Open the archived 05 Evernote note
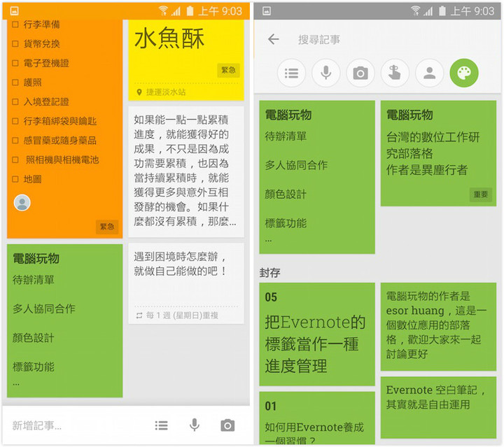The height and width of the screenshot is (447, 504). [x=316, y=334]
